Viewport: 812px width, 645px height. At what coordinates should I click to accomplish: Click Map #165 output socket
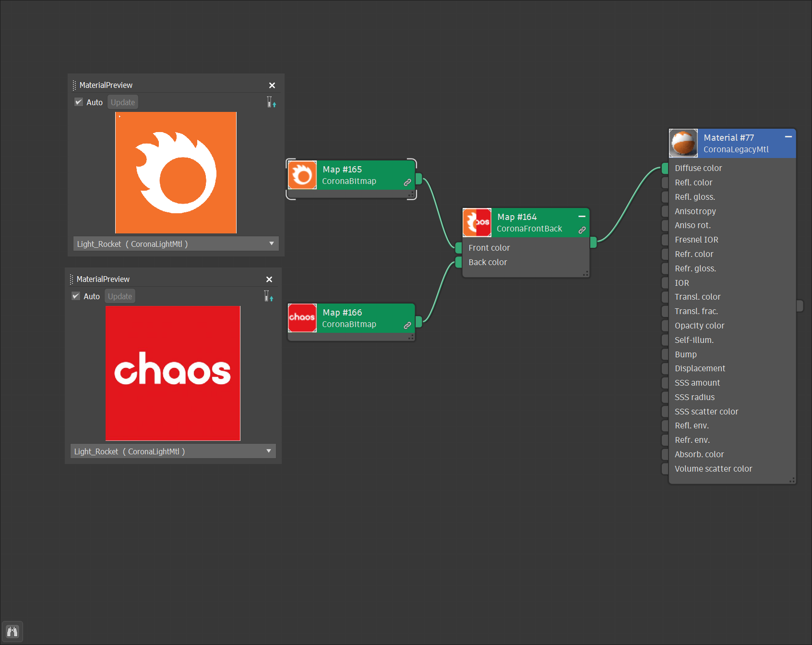click(418, 179)
